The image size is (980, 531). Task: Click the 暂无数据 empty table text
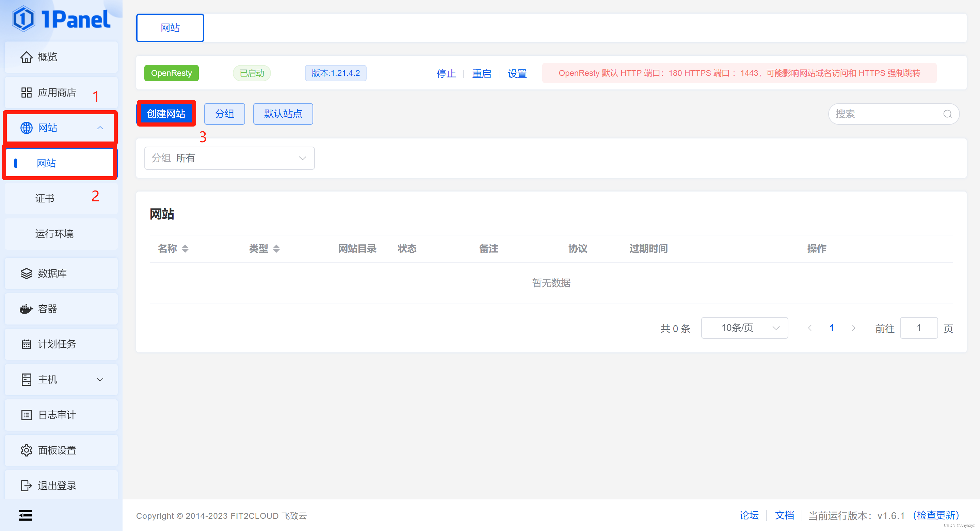551,283
